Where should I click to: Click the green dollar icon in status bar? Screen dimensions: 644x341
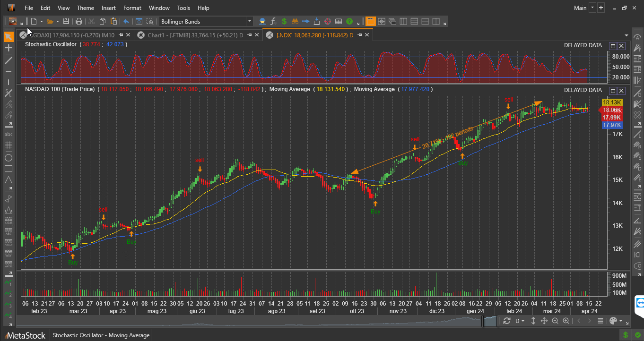pyautogui.click(x=626, y=335)
